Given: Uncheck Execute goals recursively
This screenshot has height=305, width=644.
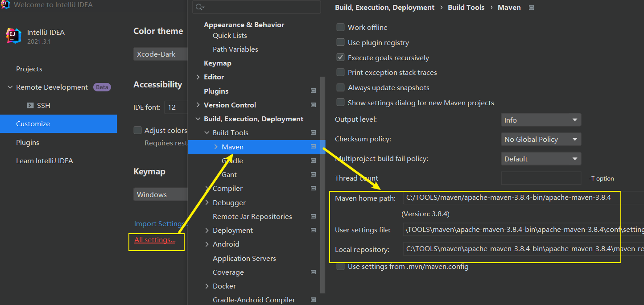Looking at the screenshot, I should (340, 58).
